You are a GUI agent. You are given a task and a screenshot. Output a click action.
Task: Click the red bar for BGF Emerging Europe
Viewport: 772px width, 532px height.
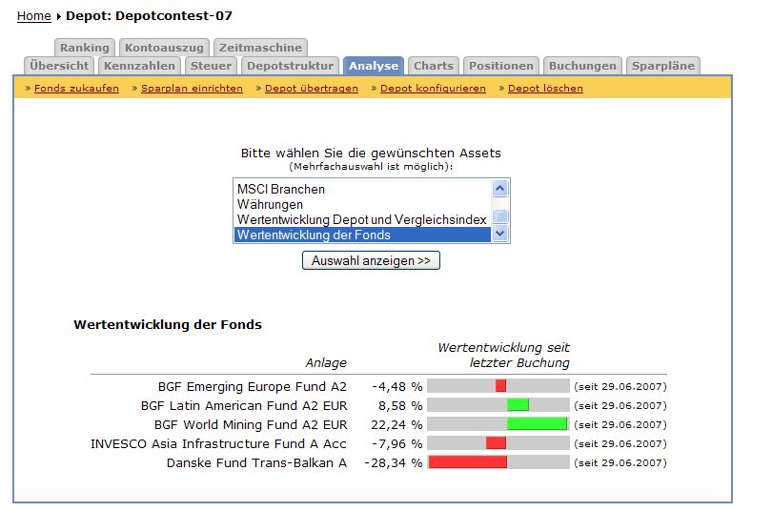pos(500,386)
